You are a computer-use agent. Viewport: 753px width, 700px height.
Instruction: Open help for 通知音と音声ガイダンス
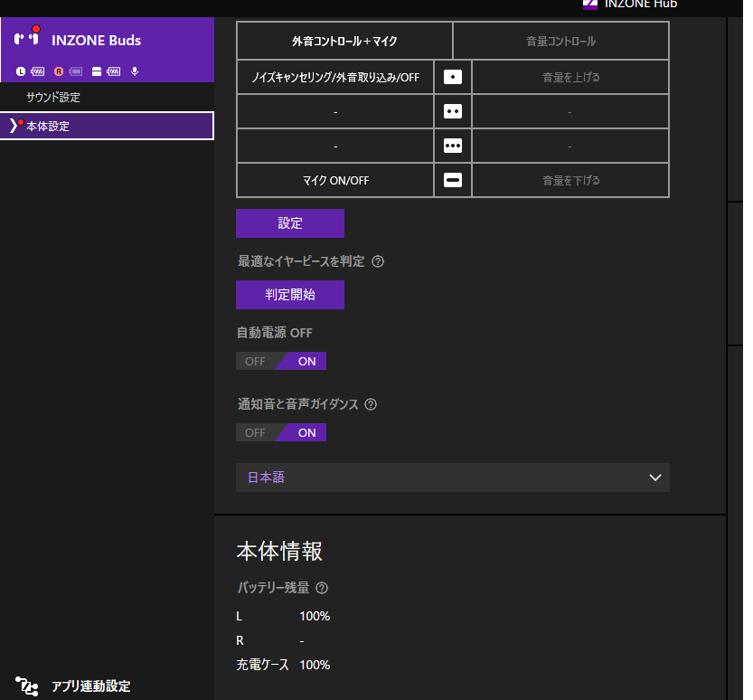pos(371,404)
